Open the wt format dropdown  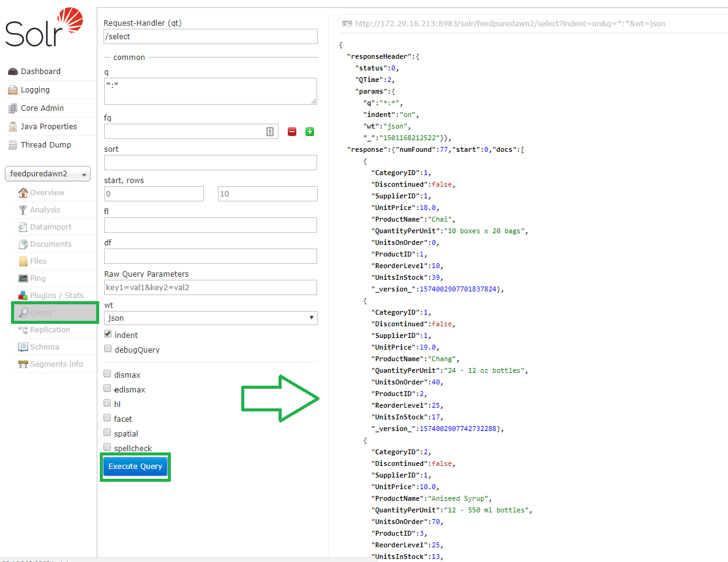211,318
